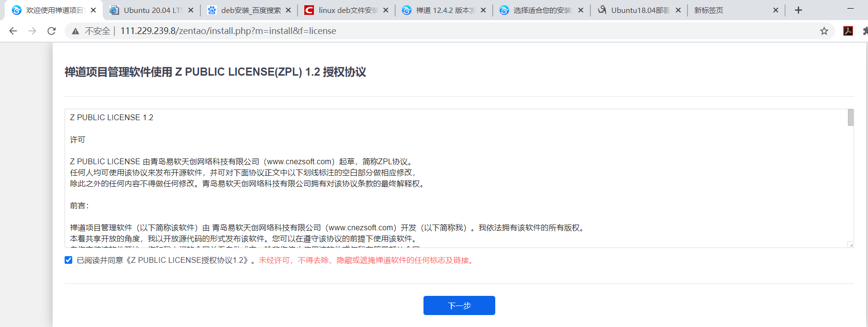Close the linux deb文件安装 tab
The image size is (868, 327).
(x=386, y=10)
